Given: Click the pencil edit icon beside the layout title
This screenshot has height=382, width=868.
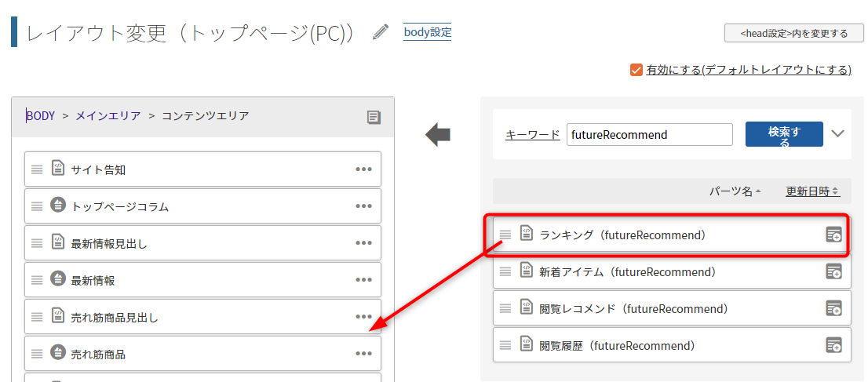Looking at the screenshot, I should (x=381, y=33).
